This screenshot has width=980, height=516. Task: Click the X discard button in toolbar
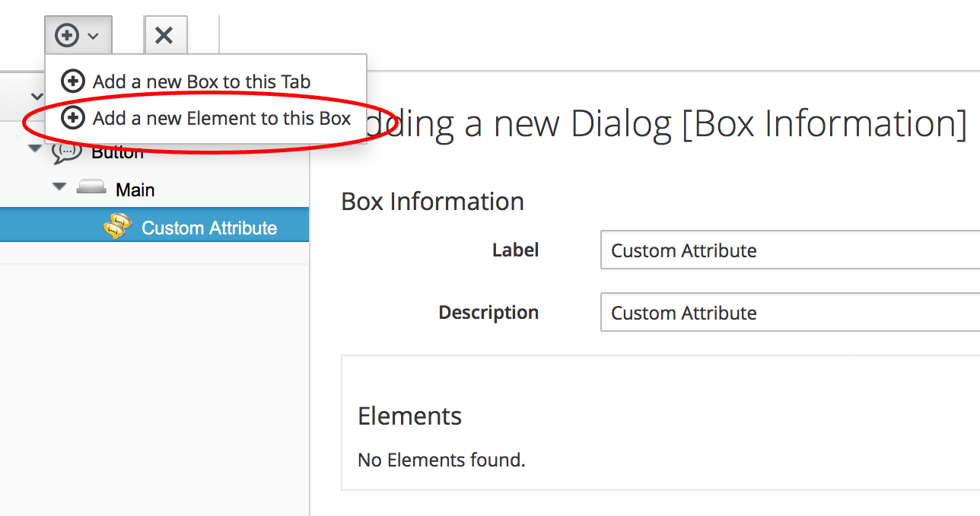click(164, 35)
